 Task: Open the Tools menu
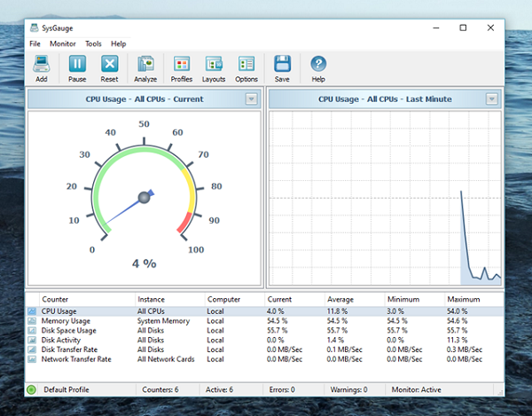[93, 43]
